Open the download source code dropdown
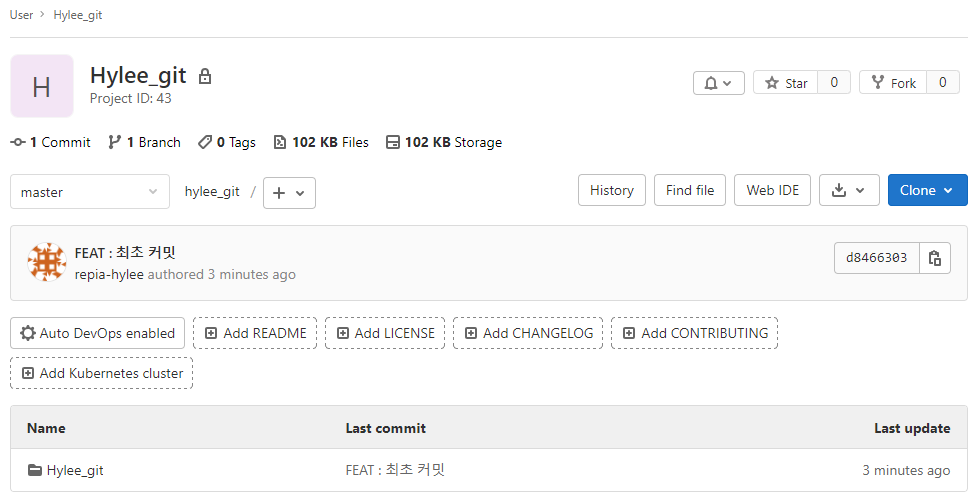This screenshot has height=494, width=973. pyautogui.click(x=849, y=190)
